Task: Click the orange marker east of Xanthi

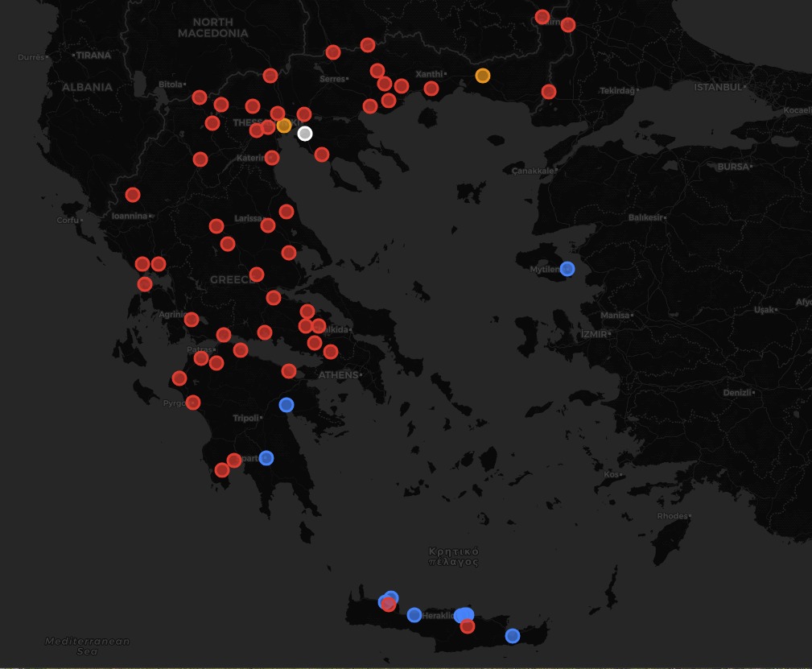Action: (482, 76)
